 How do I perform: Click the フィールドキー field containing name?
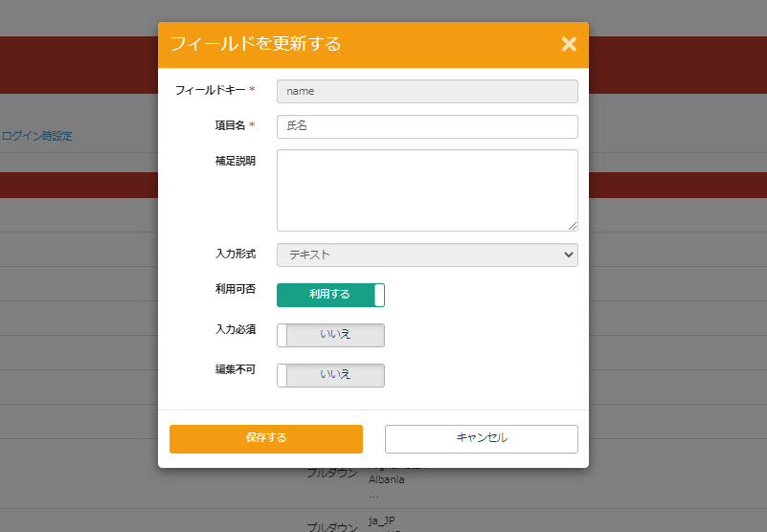(427, 91)
